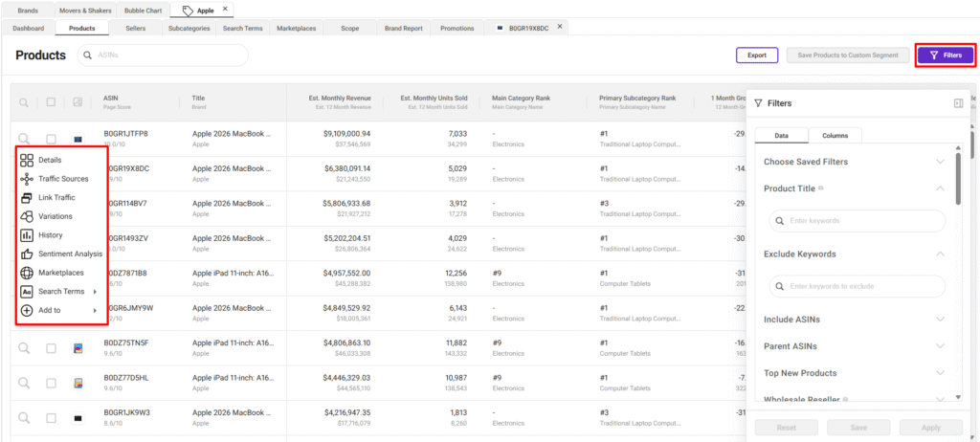Click the tag icon on Apple tab
980x442 pixels.
(187, 10)
